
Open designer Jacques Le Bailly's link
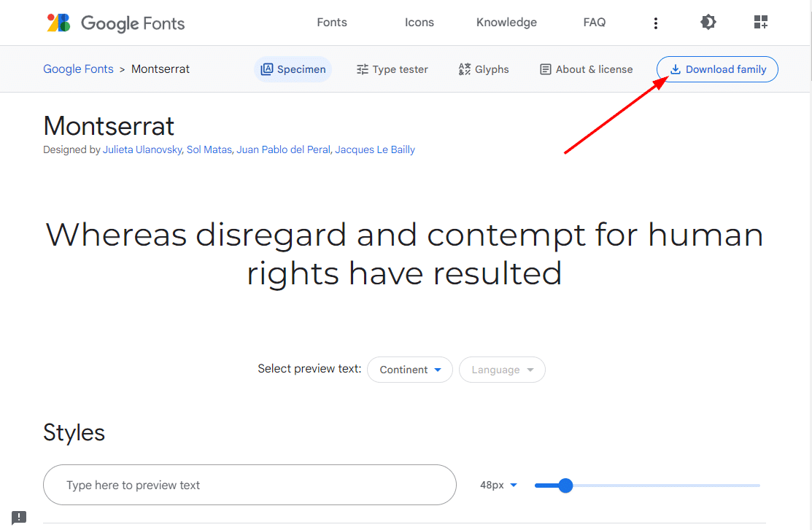point(375,149)
